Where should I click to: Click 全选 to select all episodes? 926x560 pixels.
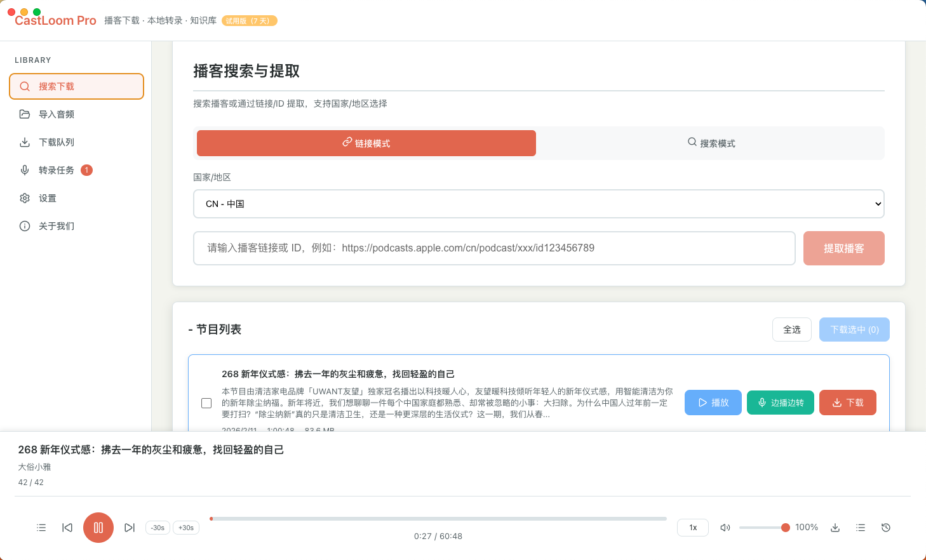click(791, 329)
